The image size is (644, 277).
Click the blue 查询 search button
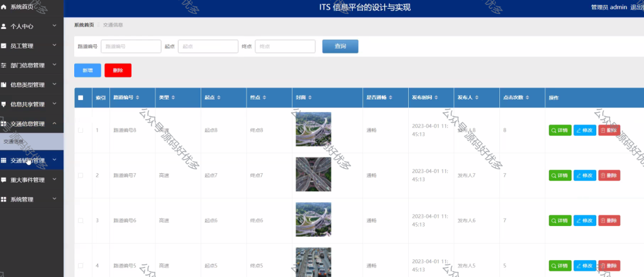(x=340, y=47)
